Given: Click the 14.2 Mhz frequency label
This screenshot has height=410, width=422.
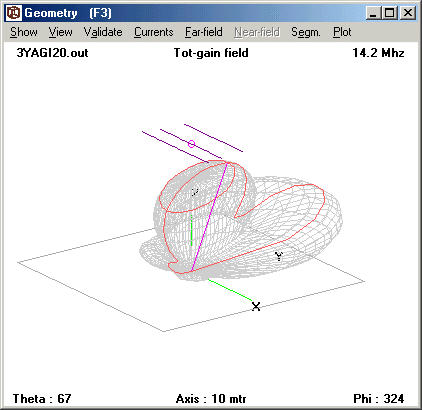Looking at the screenshot, I should (x=378, y=53).
